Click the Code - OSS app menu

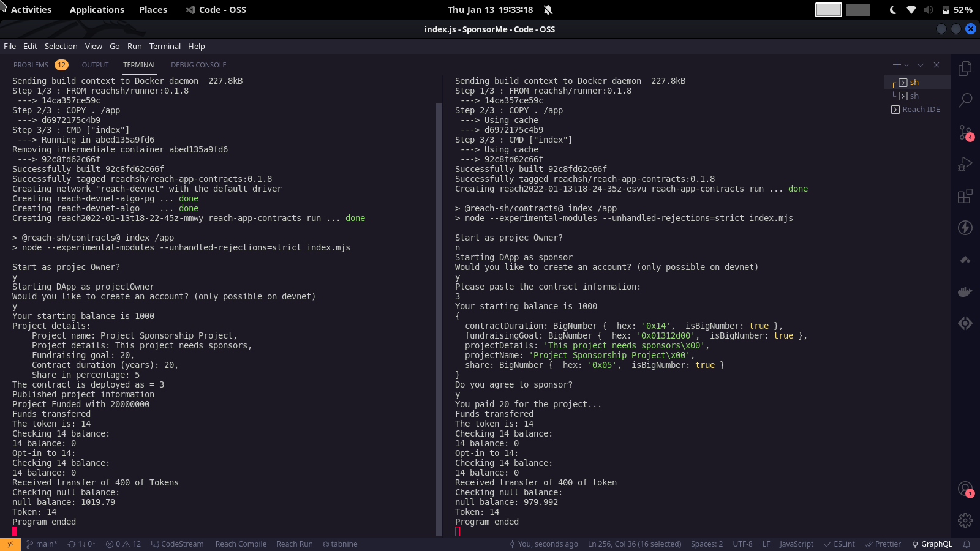coord(216,10)
